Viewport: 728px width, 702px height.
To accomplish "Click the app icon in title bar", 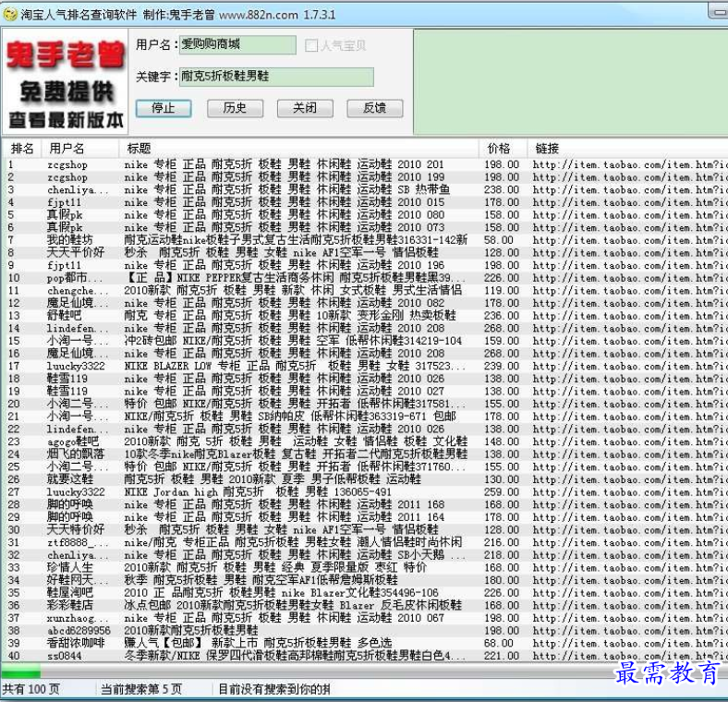I will tap(9, 15).
